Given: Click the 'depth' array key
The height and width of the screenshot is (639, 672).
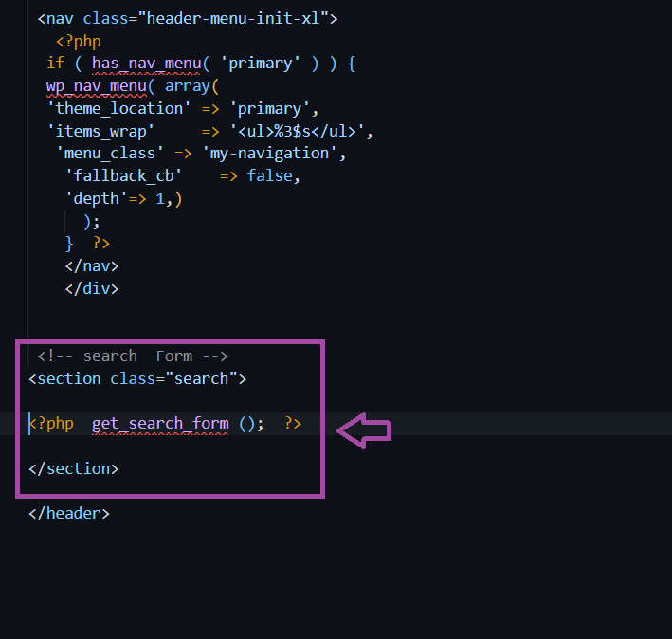Looking at the screenshot, I should pos(97,199).
